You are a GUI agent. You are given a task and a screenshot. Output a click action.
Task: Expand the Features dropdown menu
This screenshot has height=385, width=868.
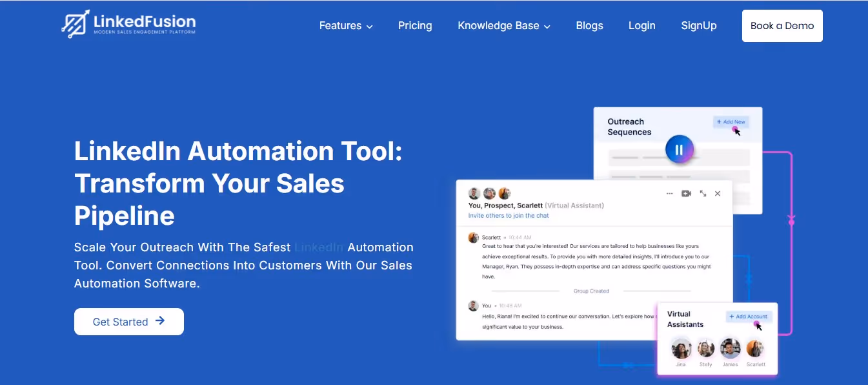346,26
